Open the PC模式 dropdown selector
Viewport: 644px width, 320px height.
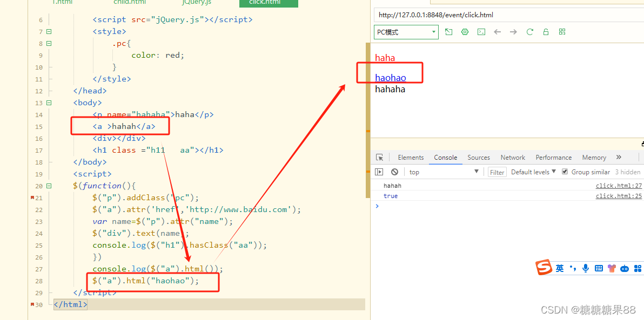406,32
